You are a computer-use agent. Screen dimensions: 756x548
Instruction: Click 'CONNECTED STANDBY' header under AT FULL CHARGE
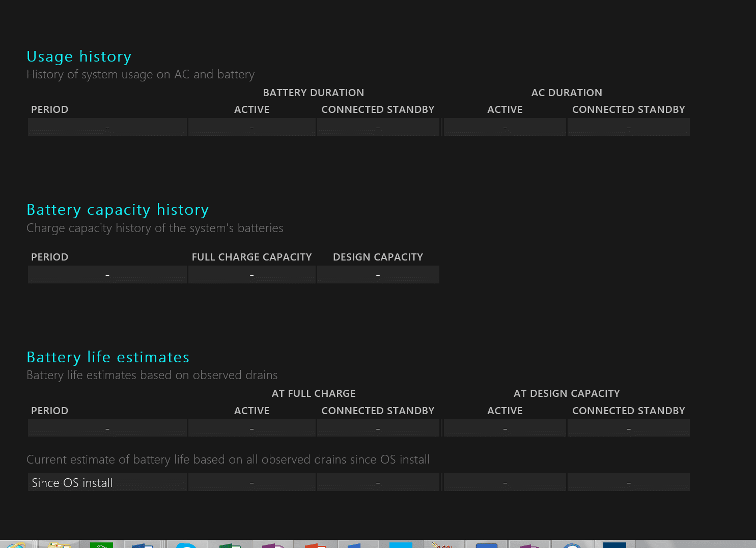tap(378, 411)
